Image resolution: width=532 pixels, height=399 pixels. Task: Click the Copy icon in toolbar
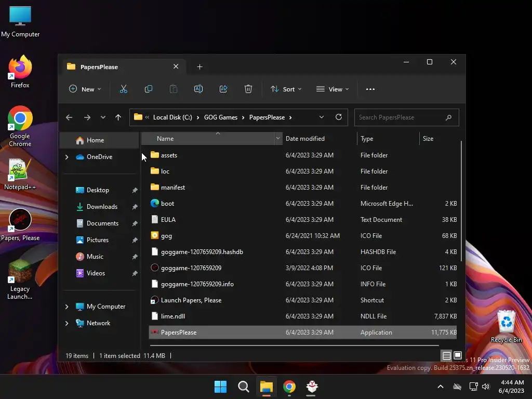[x=148, y=89]
